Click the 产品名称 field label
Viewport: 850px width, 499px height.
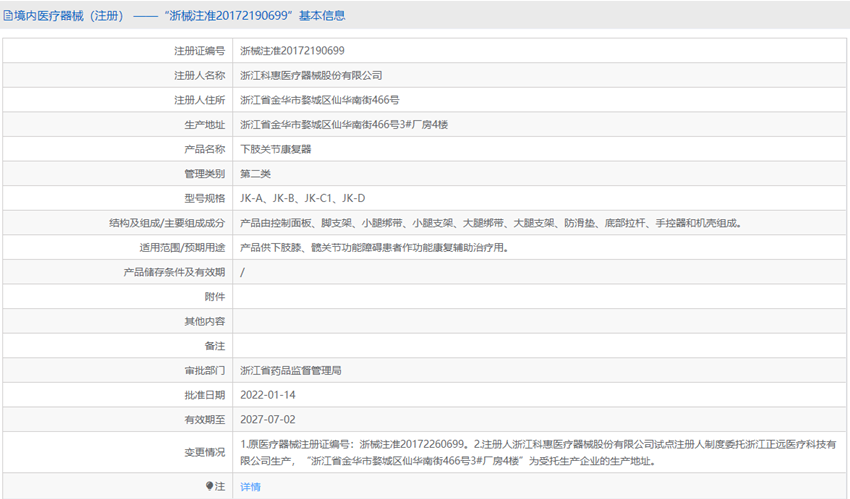click(204, 149)
